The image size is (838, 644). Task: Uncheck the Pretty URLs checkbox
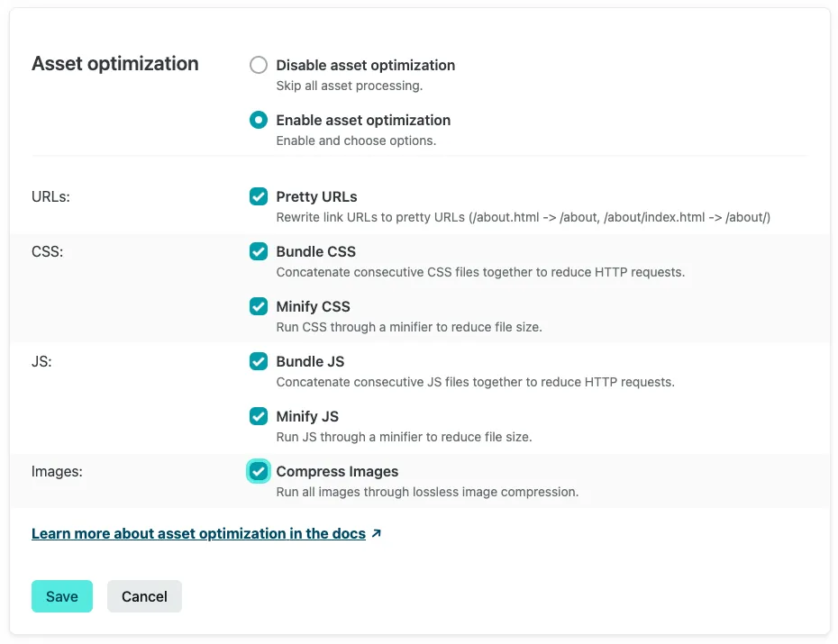tap(259, 196)
